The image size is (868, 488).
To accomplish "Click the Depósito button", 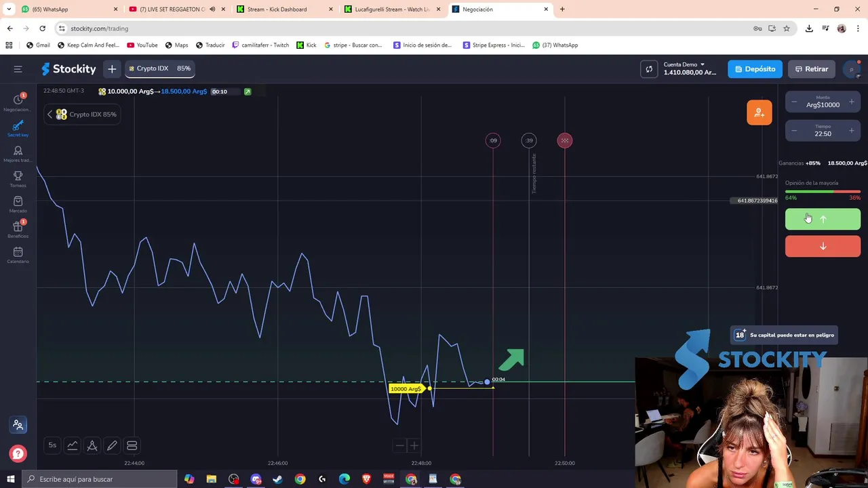I will 755,69.
